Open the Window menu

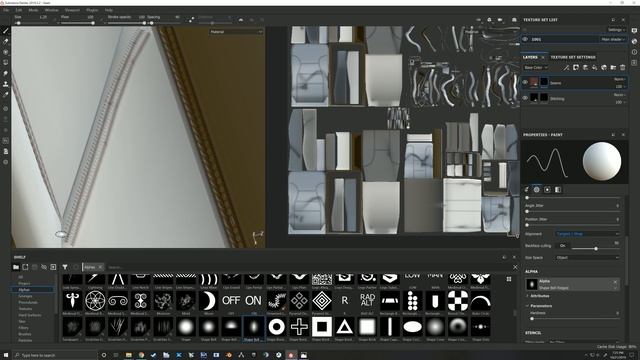click(51, 10)
